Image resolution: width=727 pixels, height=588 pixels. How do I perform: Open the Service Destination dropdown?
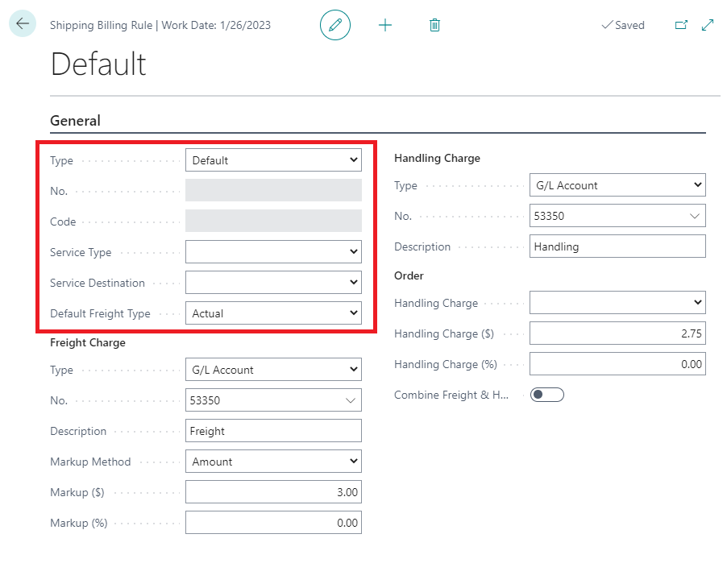[273, 283]
